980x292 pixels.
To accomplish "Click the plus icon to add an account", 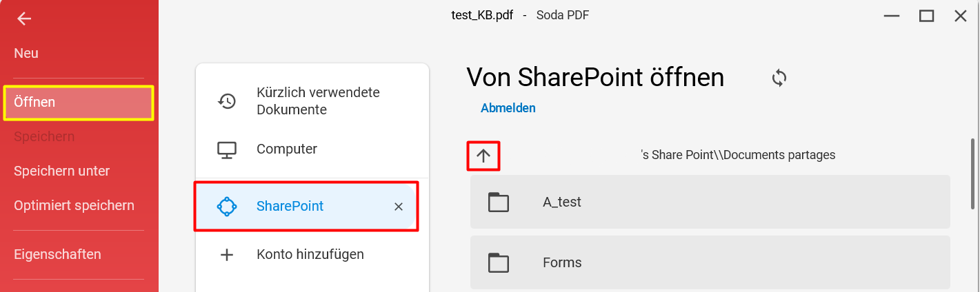I will coord(227,255).
